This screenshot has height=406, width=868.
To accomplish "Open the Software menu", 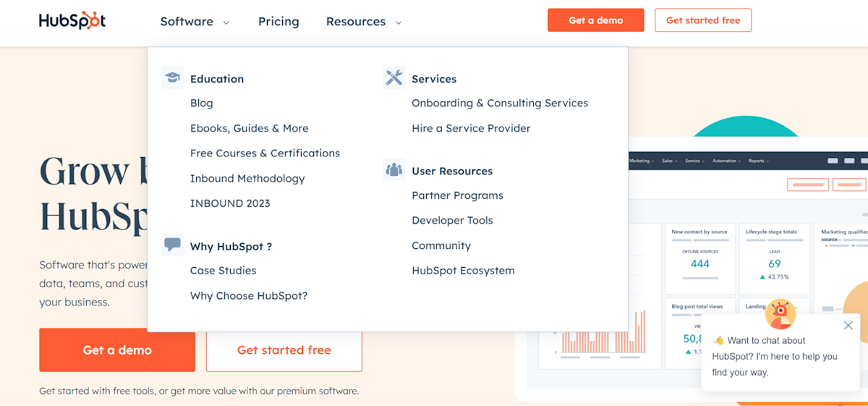I will (x=187, y=22).
